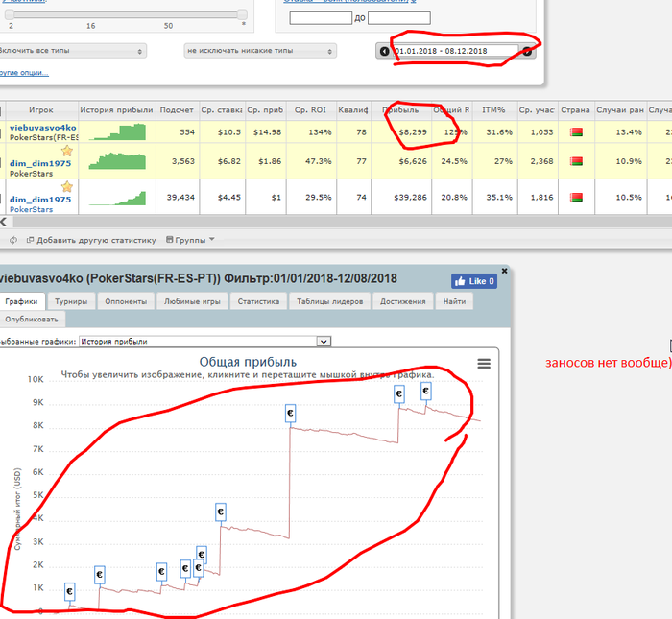The width and height of the screenshot is (672, 619).
Task: Open the Любимые игры tab
Action: click(192, 301)
